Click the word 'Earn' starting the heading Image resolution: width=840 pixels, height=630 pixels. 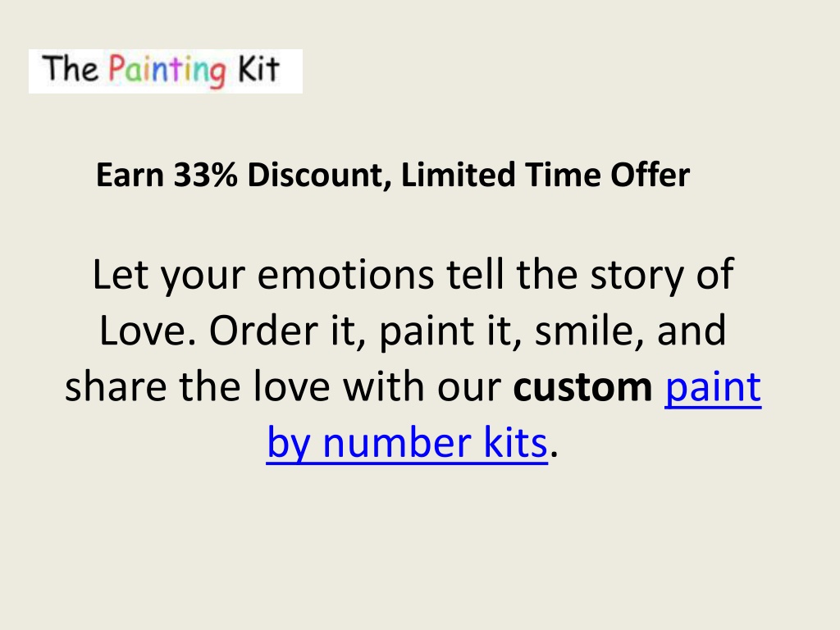point(130,176)
